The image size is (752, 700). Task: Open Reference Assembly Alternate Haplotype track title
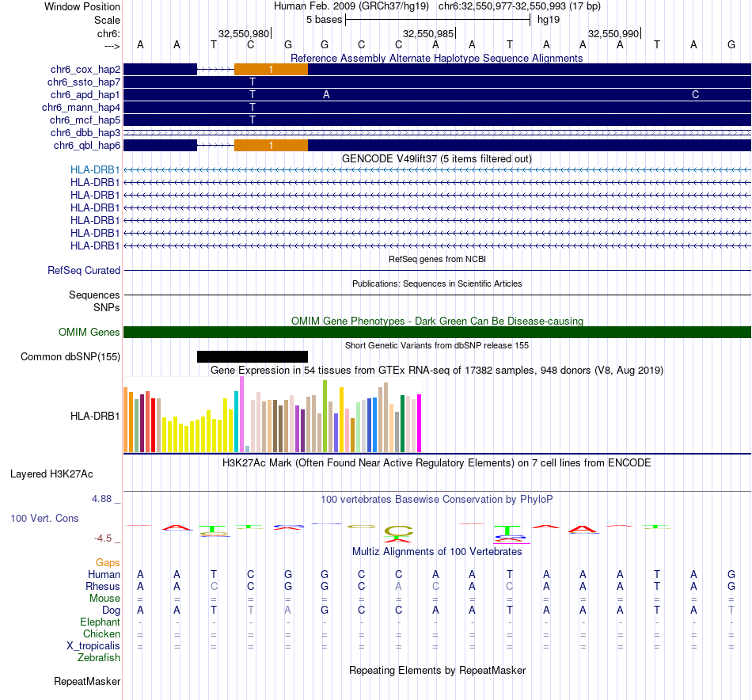click(436, 58)
